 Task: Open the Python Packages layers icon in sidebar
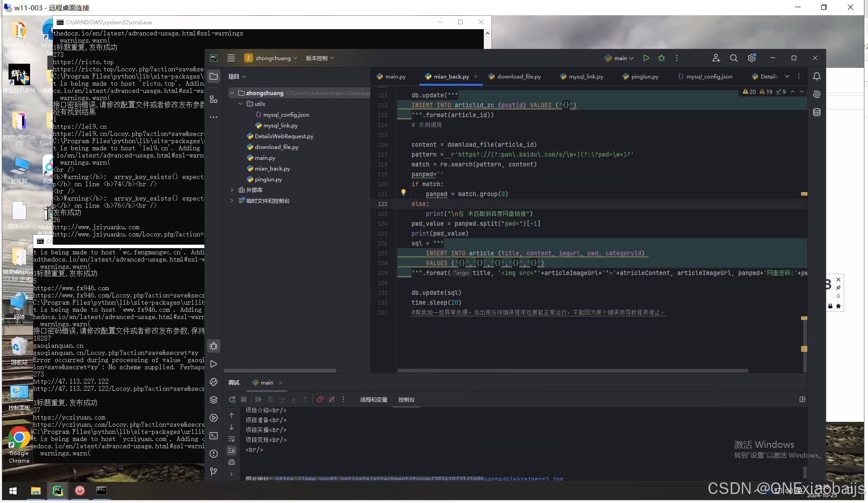(x=214, y=399)
